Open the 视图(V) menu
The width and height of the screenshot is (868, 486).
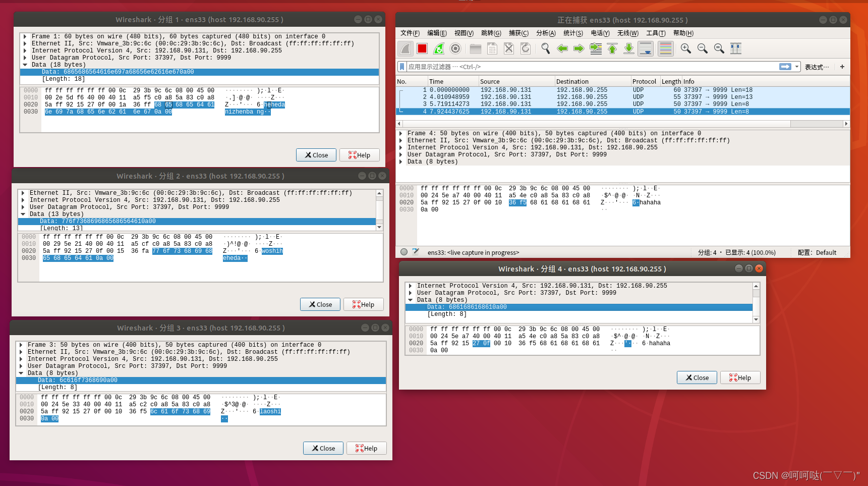pos(464,33)
